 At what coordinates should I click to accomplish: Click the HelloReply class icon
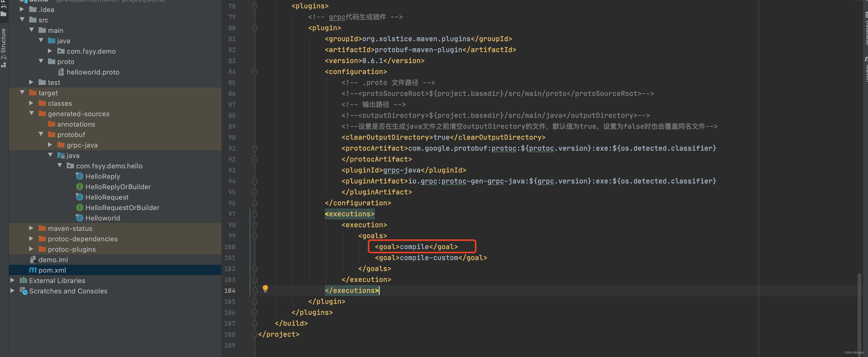[80, 176]
